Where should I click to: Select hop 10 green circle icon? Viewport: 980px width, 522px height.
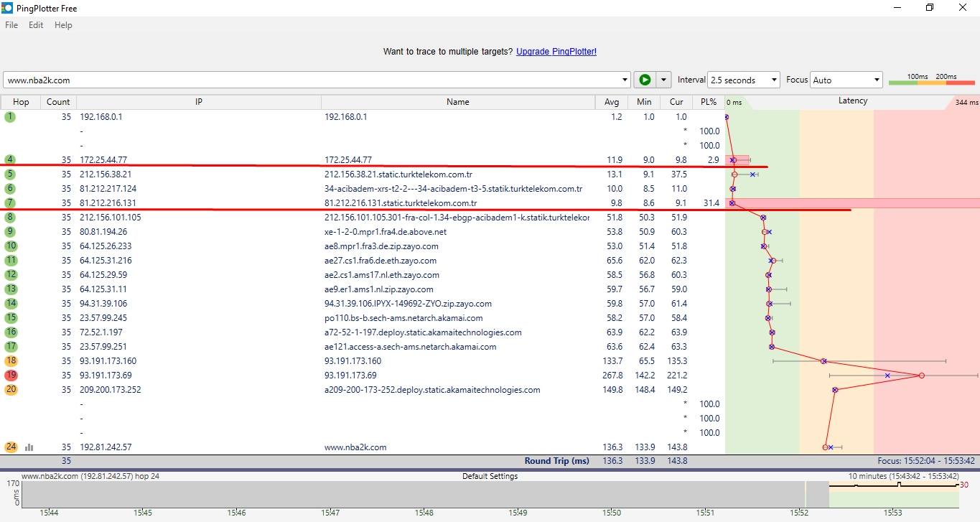[x=11, y=246]
